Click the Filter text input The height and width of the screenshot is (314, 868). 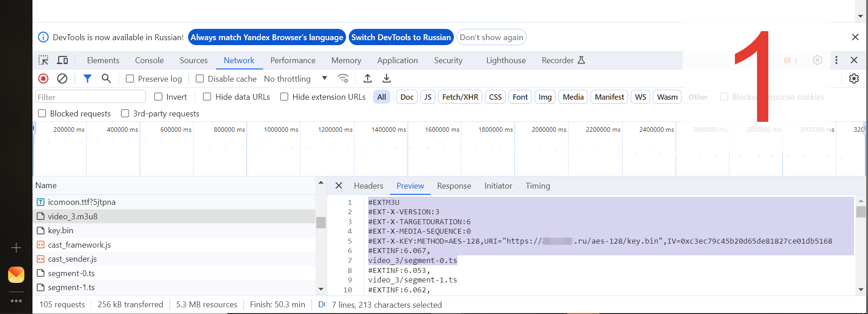(90, 97)
